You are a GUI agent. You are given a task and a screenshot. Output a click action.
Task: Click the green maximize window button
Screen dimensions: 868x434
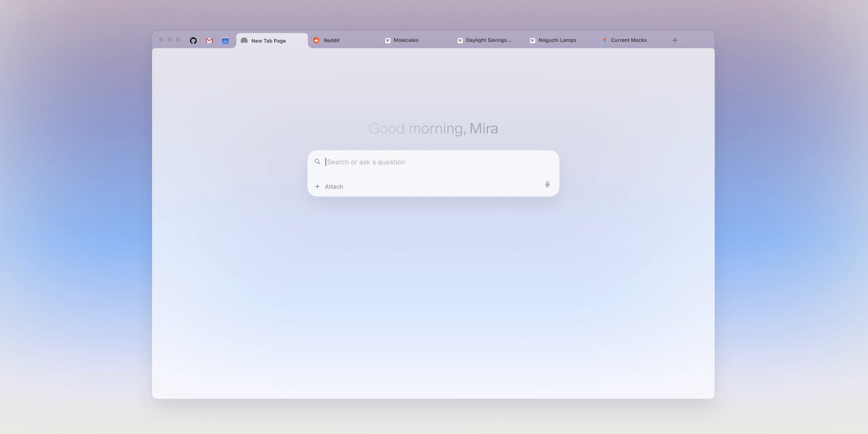[178, 39]
